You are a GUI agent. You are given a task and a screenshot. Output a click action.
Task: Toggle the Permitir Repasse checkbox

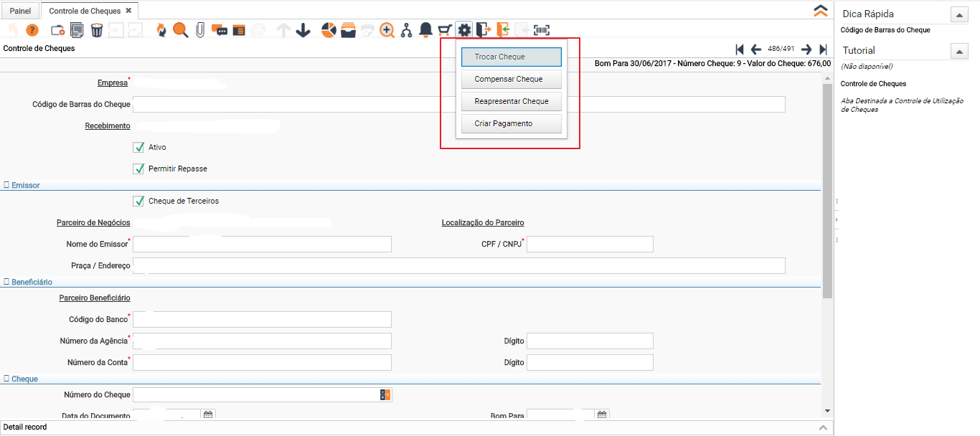click(139, 169)
